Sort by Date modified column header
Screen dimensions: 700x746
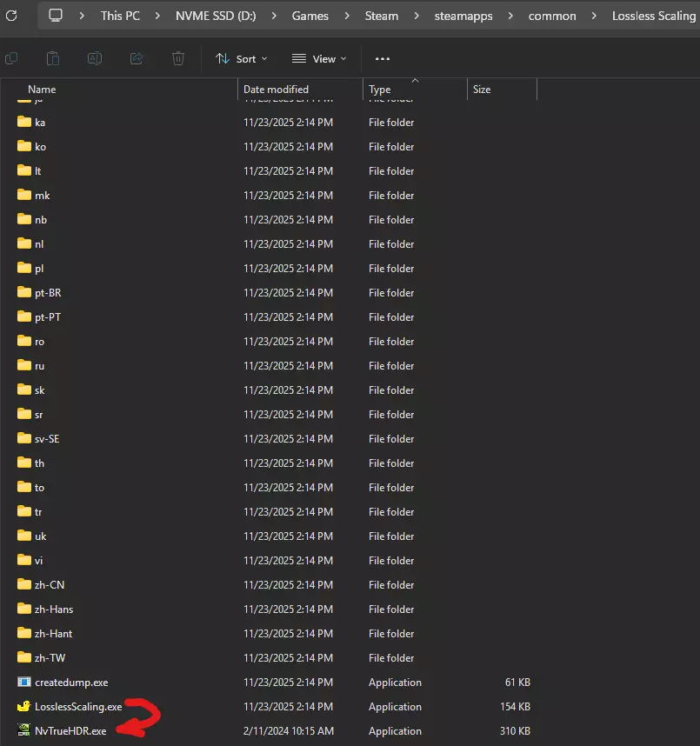tap(276, 89)
